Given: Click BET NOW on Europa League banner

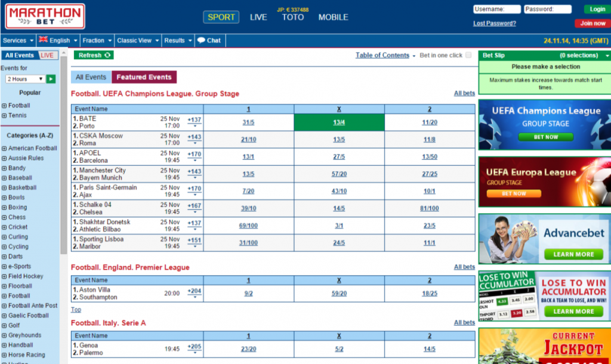Looking at the screenshot, I should tap(514, 194).
